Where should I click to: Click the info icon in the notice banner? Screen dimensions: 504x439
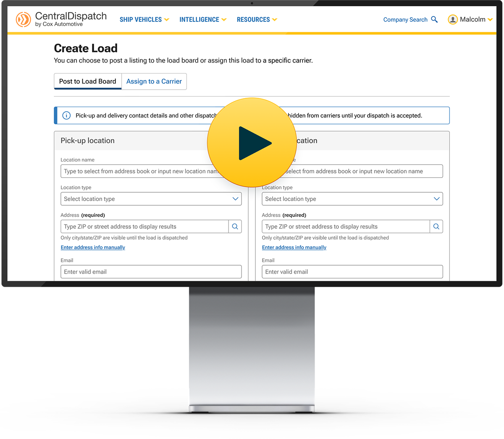click(66, 115)
